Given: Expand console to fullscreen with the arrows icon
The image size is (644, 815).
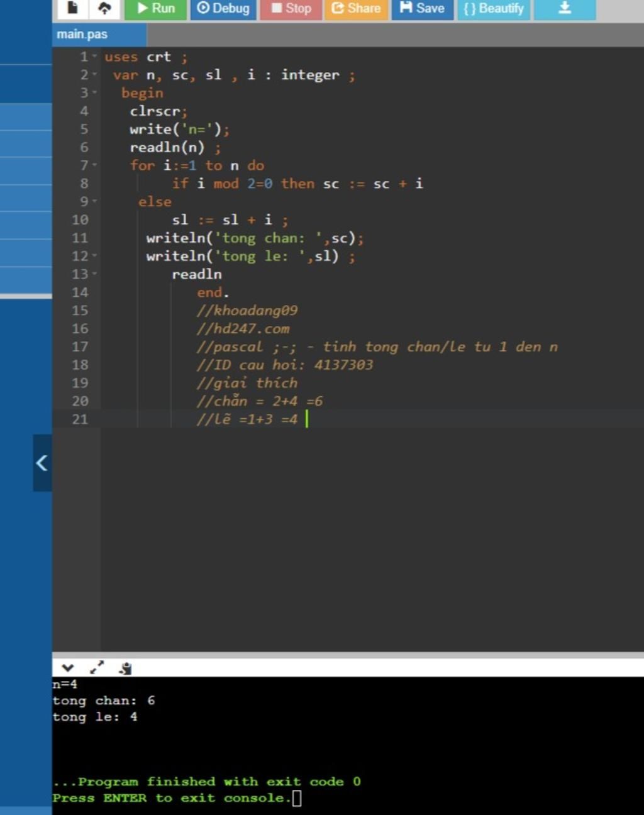Looking at the screenshot, I should click(97, 668).
